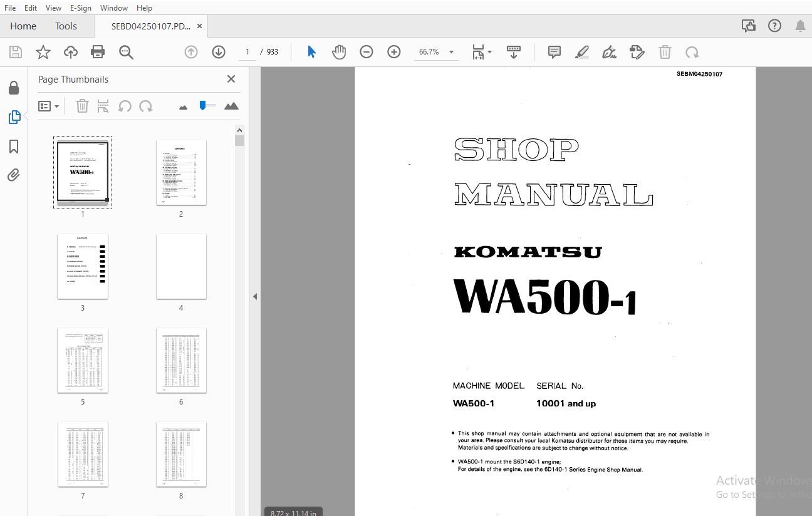Rotate page counterclockwise in thumbnails panel

pos(125,106)
